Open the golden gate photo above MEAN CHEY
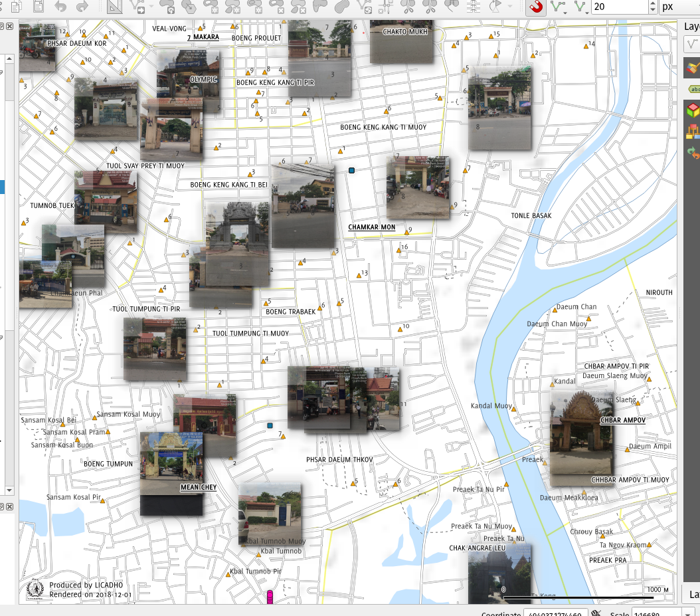700x616 pixels. click(171, 463)
